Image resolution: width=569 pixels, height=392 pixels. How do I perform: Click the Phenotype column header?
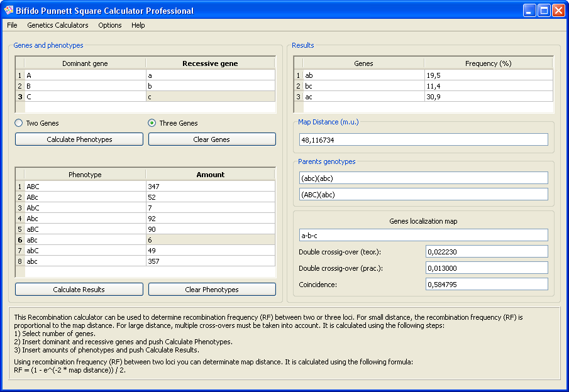pyautogui.click(x=85, y=175)
